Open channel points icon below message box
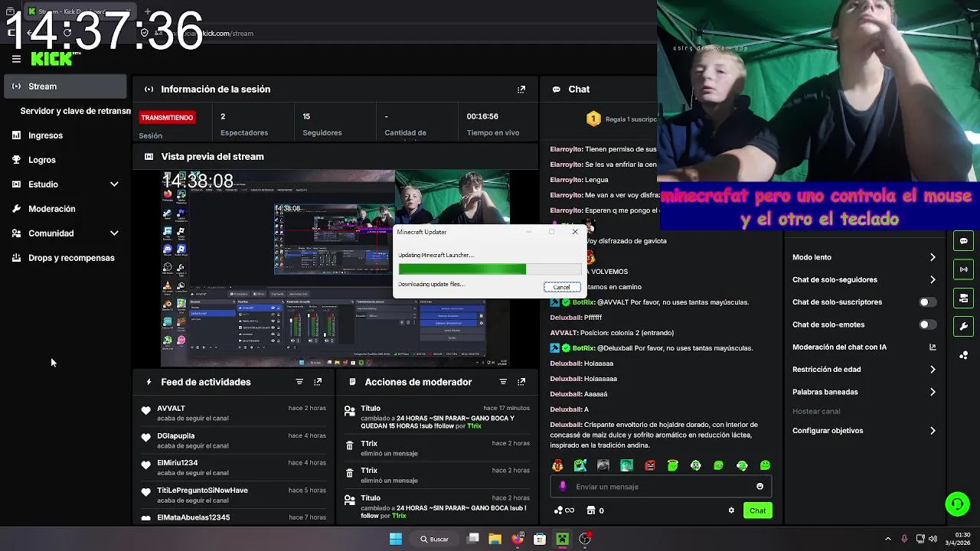 [x=563, y=510]
